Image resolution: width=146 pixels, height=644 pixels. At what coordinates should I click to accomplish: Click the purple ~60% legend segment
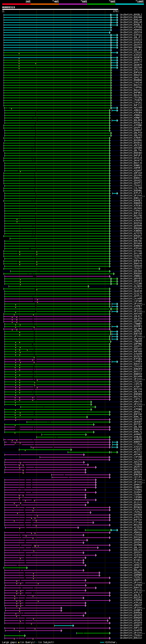[x=73, y=4]
